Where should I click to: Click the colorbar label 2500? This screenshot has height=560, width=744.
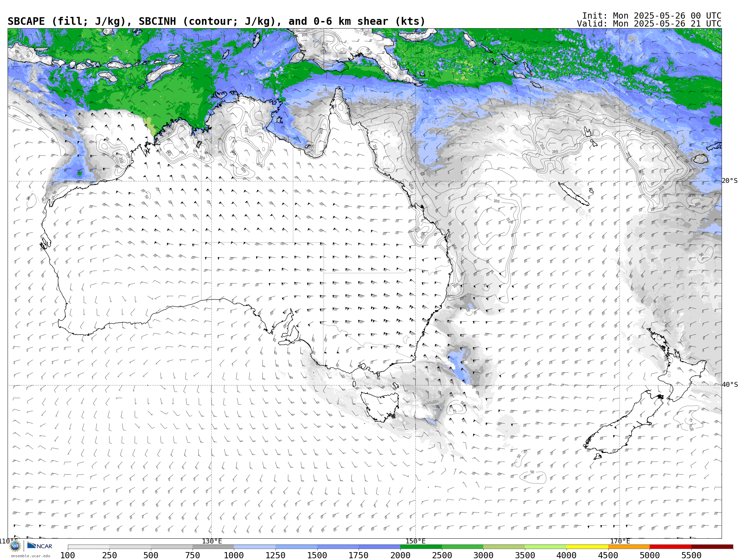tap(442, 556)
